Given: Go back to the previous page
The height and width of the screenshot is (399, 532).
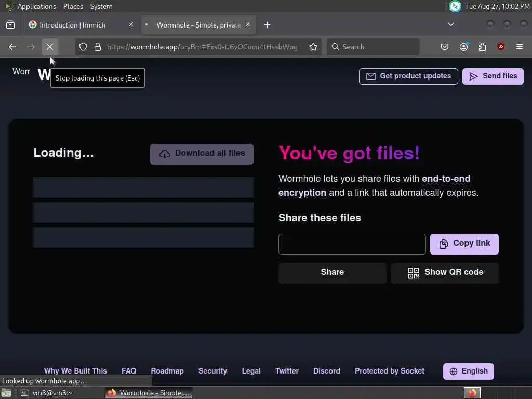Looking at the screenshot, I should tap(12, 47).
